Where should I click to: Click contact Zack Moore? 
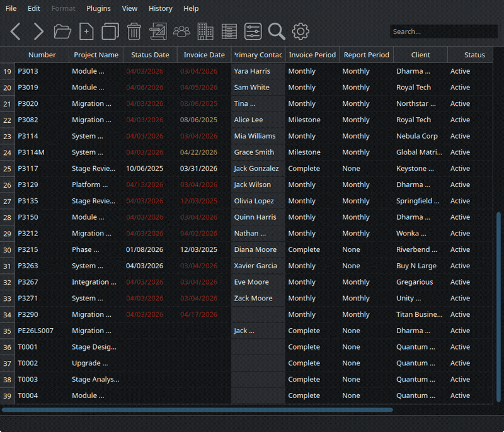click(258, 298)
